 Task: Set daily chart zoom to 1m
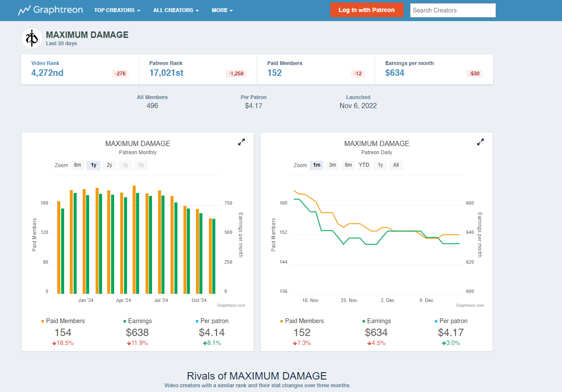[317, 165]
